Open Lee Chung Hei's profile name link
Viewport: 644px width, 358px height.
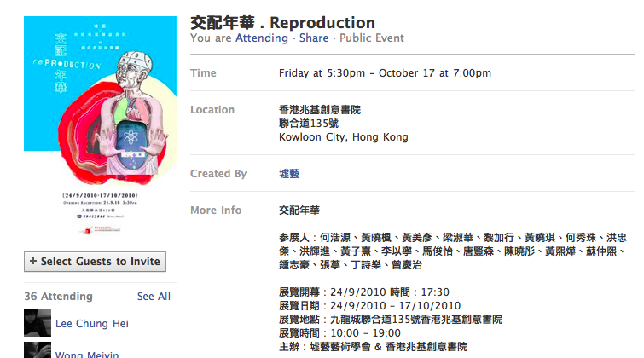click(x=91, y=324)
